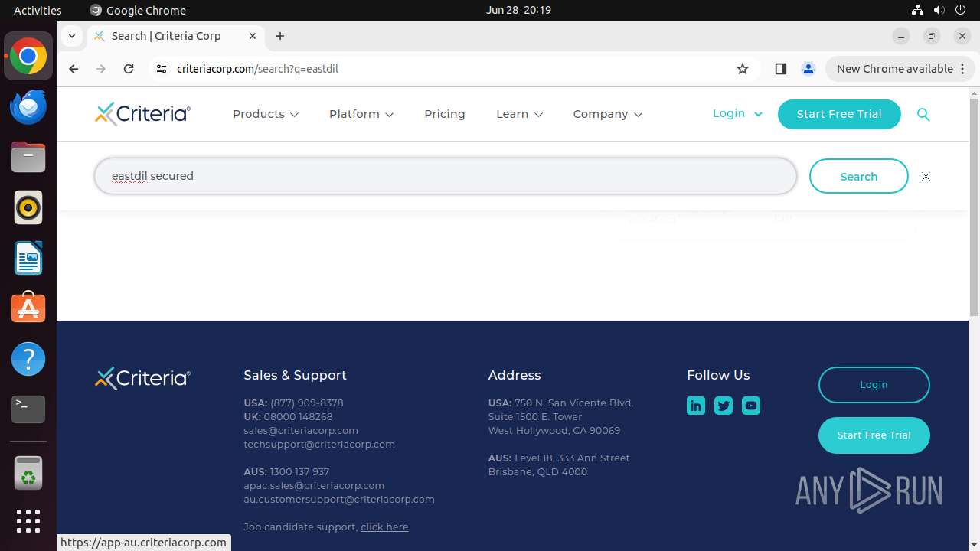Screen dimensions: 980x551
Task: Click the Sales & Support heading
Action: [295, 375]
